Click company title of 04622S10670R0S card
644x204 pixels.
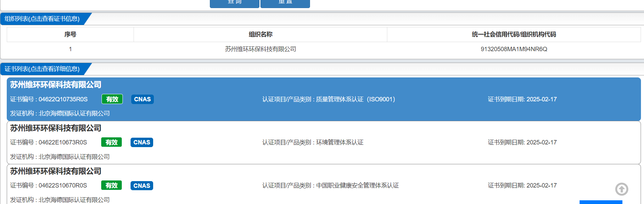pos(56,171)
